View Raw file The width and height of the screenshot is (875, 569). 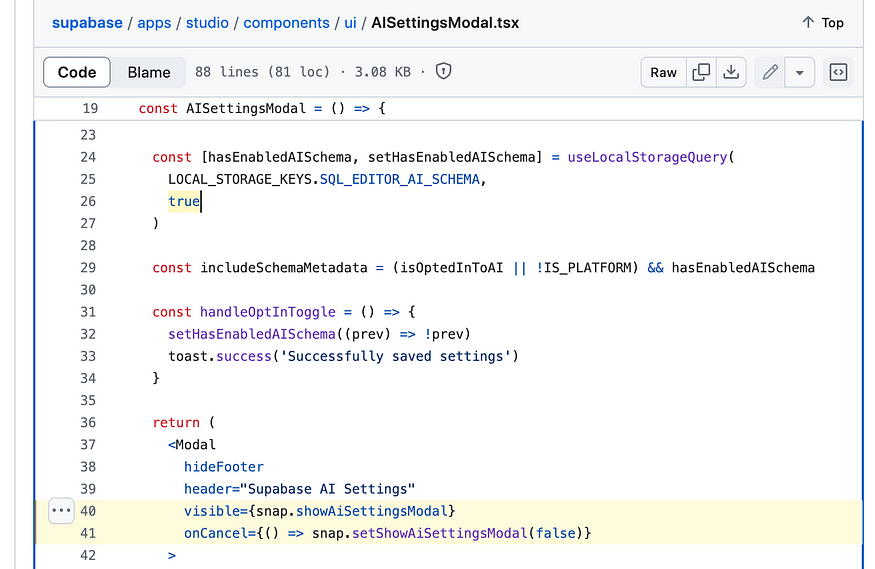(x=664, y=72)
